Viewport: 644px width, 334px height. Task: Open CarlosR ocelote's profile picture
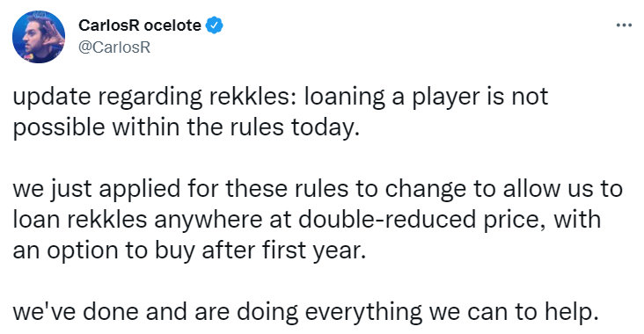(x=39, y=37)
